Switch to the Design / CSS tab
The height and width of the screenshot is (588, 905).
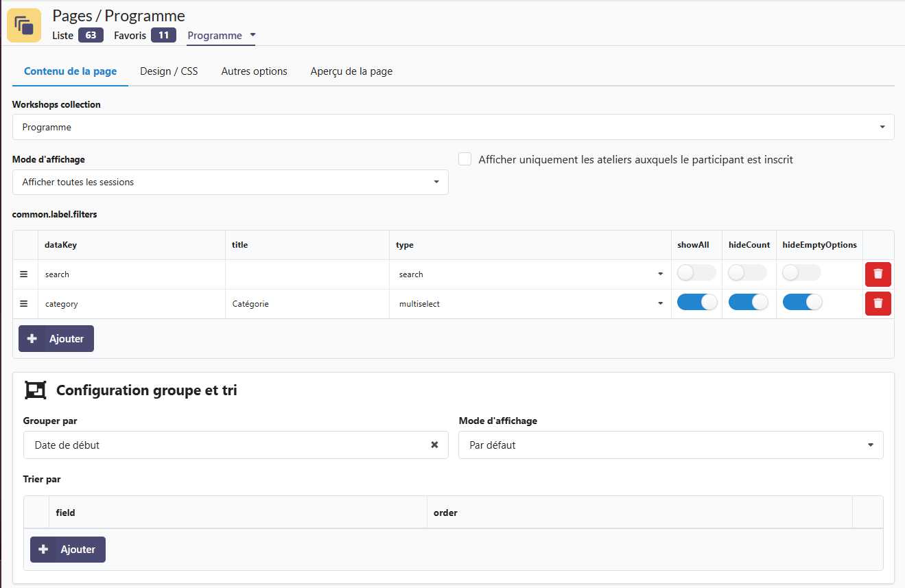click(x=169, y=71)
